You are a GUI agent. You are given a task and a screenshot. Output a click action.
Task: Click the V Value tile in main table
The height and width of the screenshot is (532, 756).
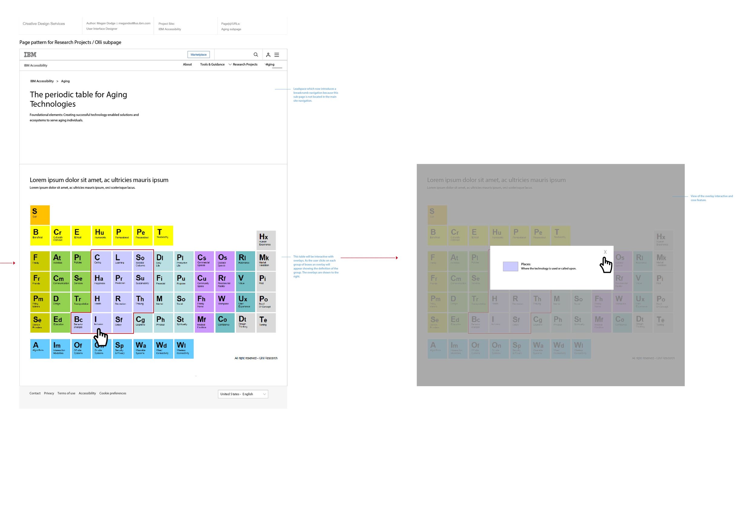[245, 282]
